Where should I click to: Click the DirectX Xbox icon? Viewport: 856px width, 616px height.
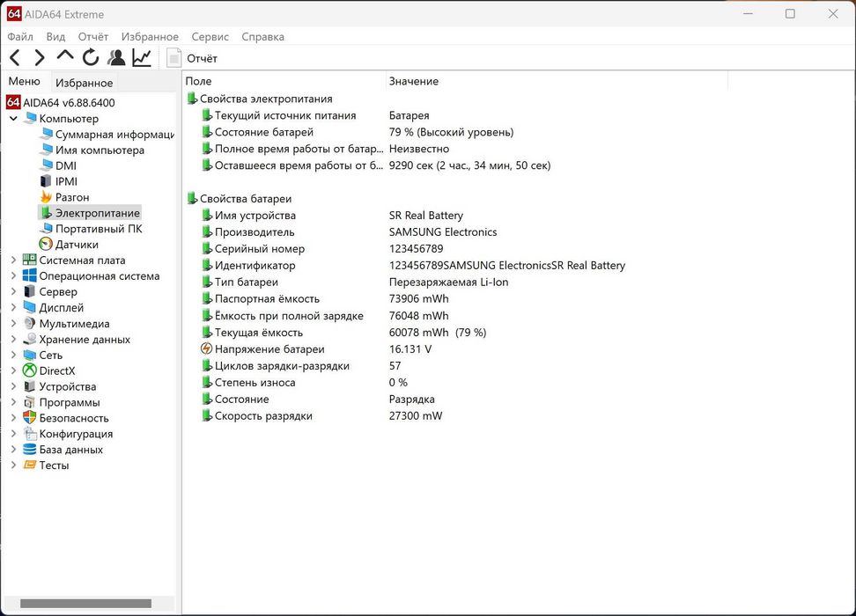pyautogui.click(x=29, y=370)
